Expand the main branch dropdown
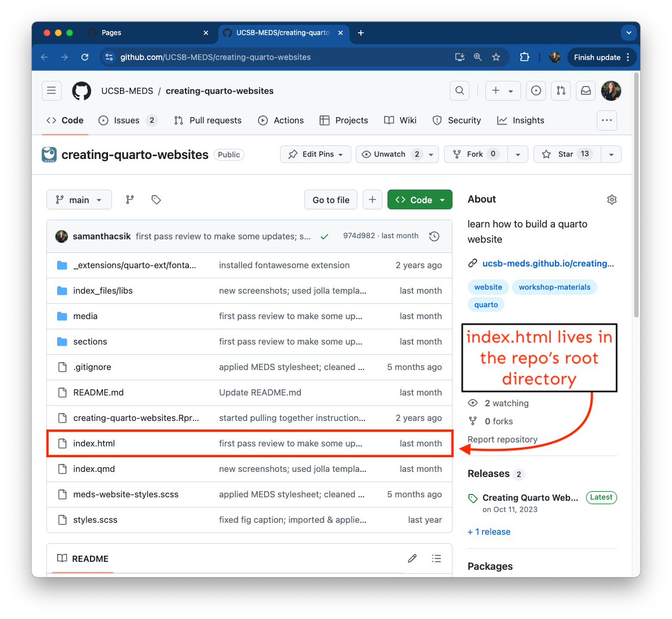 [x=79, y=200]
